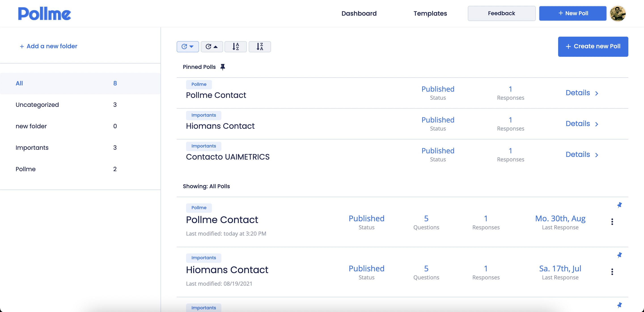The height and width of the screenshot is (312, 644).
Task: Click the Feedback button
Action: [x=502, y=13]
